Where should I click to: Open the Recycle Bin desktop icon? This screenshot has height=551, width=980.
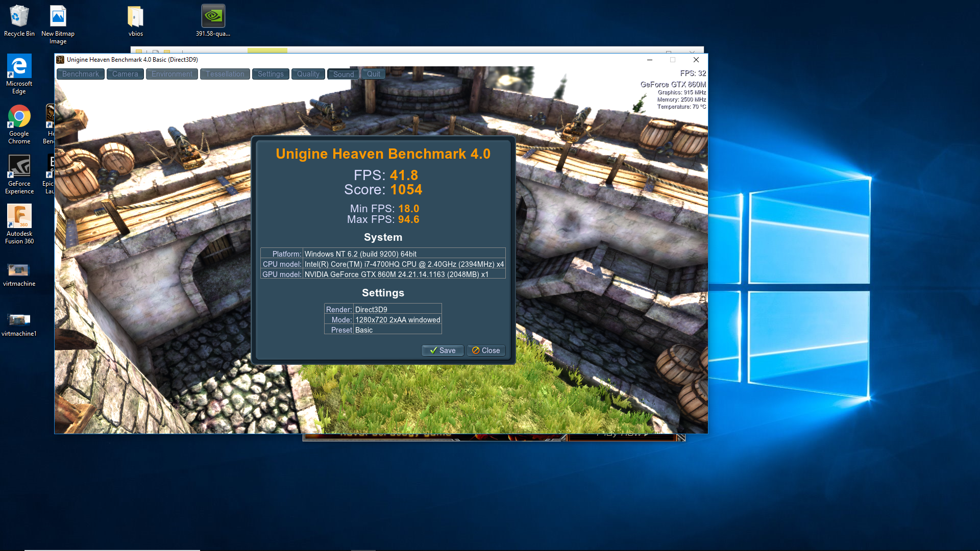click(x=19, y=21)
